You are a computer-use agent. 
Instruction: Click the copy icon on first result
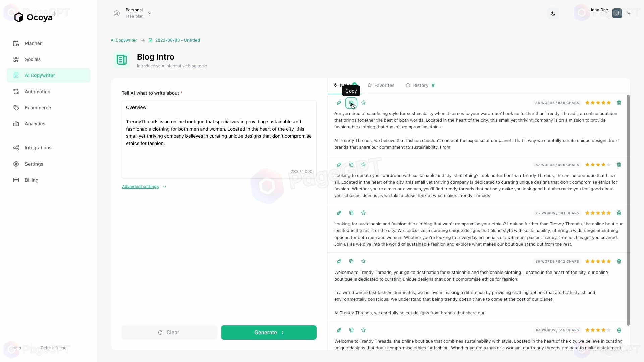click(352, 103)
